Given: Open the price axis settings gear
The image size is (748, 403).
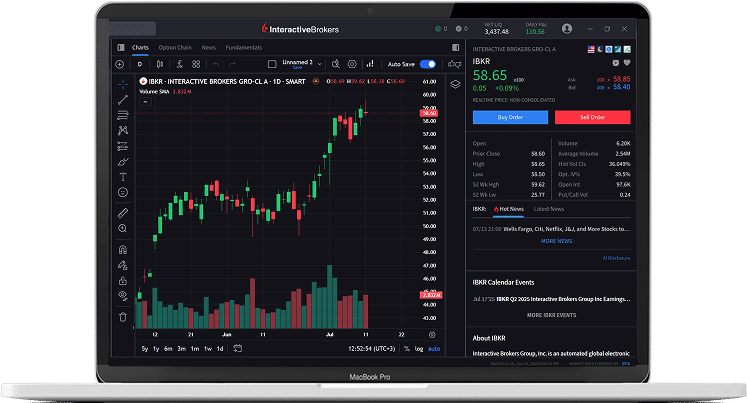Looking at the screenshot, I should [x=432, y=334].
